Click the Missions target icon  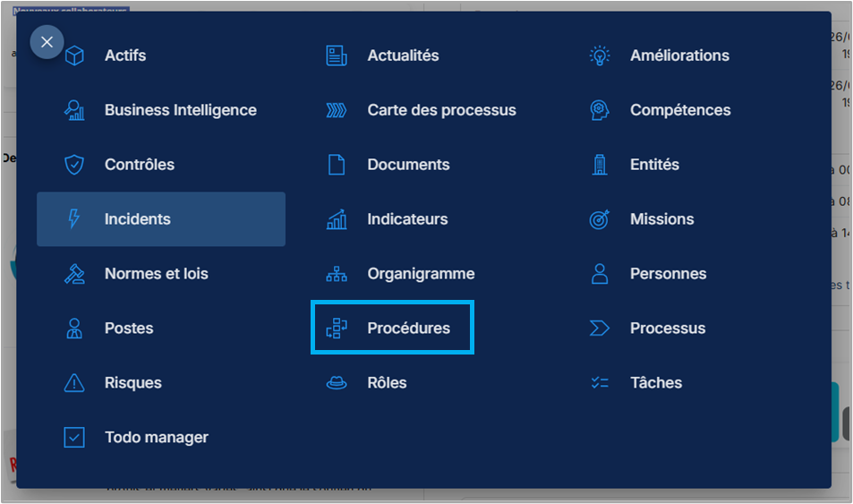pos(600,219)
